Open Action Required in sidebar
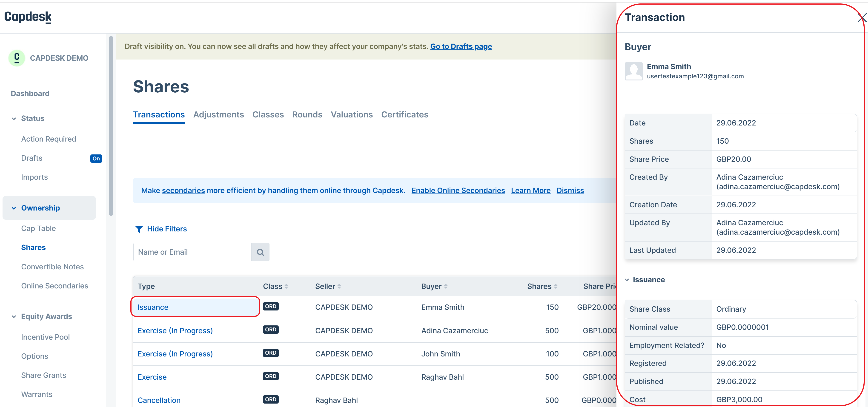This screenshot has width=868, height=407. pyautogui.click(x=49, y=139)
